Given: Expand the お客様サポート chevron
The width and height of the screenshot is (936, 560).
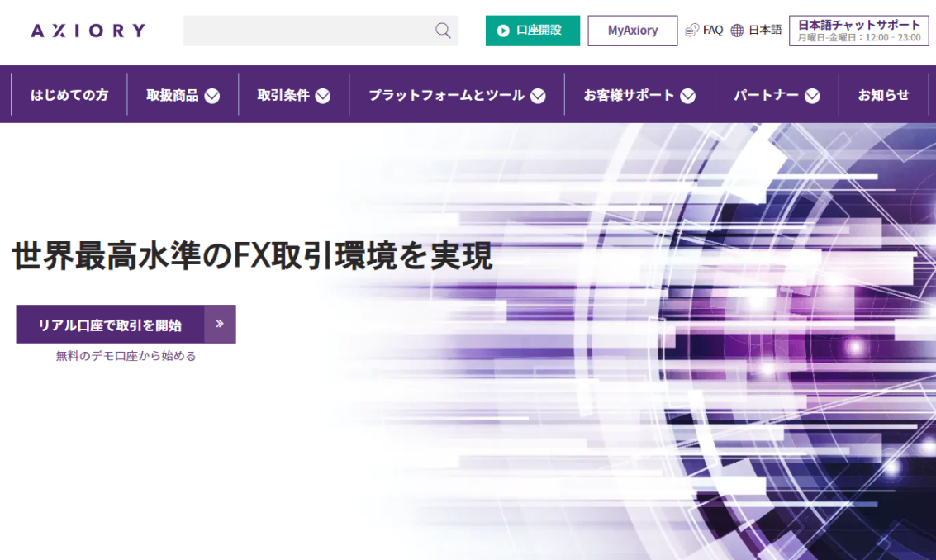Looking at the screenshot, I should tap(687, 96).
